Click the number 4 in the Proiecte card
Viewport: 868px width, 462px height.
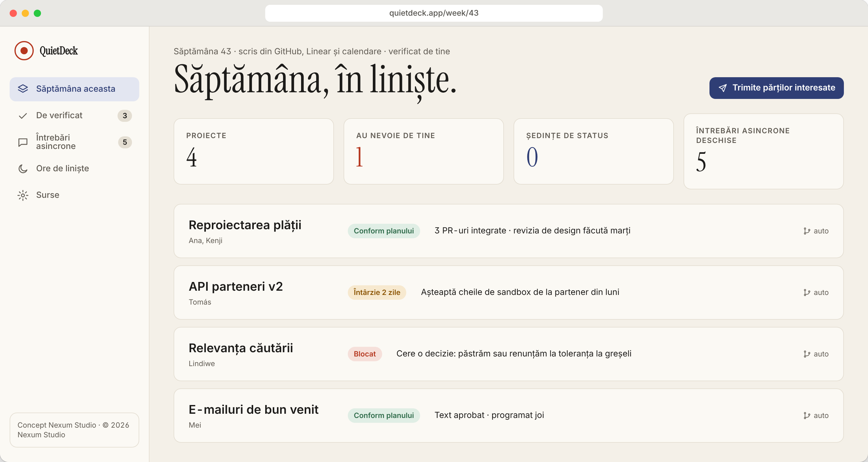pos(191,157)
